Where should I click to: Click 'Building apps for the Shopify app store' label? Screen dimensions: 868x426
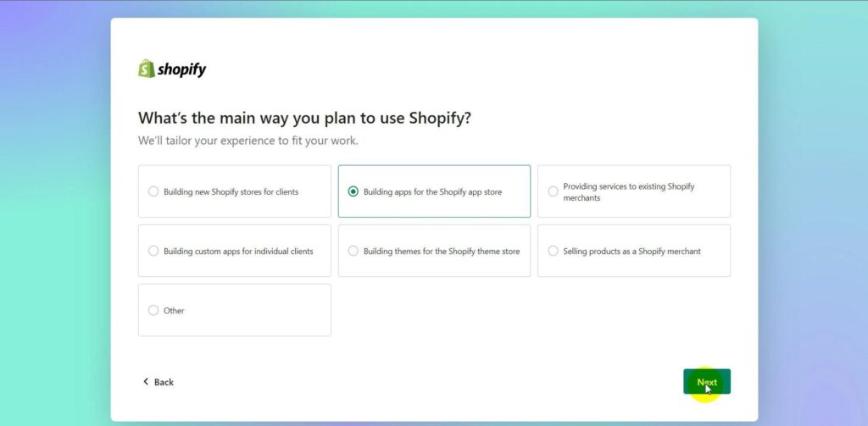click(433, 192)
